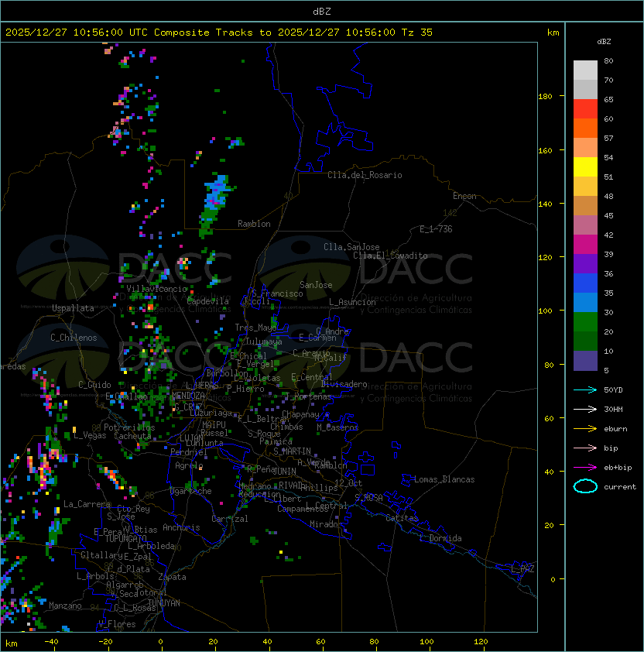Click the cyan 'current' ellipse legend symbol
The image size is (644, 652).
click(x=585, y=486)
